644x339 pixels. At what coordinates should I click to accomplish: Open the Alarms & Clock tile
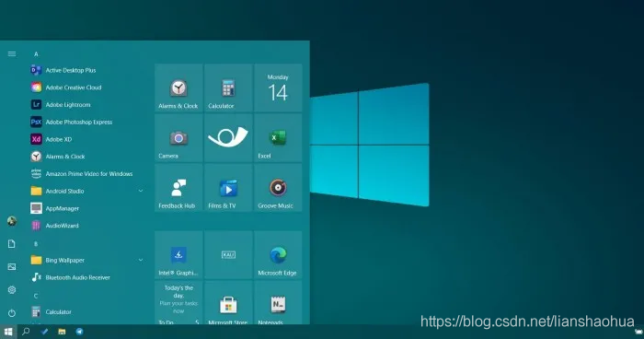178,88
